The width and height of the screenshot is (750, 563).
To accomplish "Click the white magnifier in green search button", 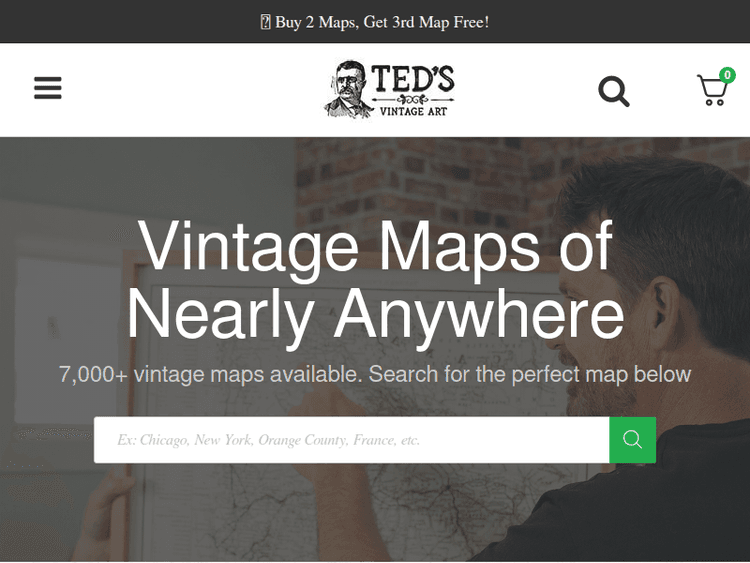I will (x=632, y=439).
